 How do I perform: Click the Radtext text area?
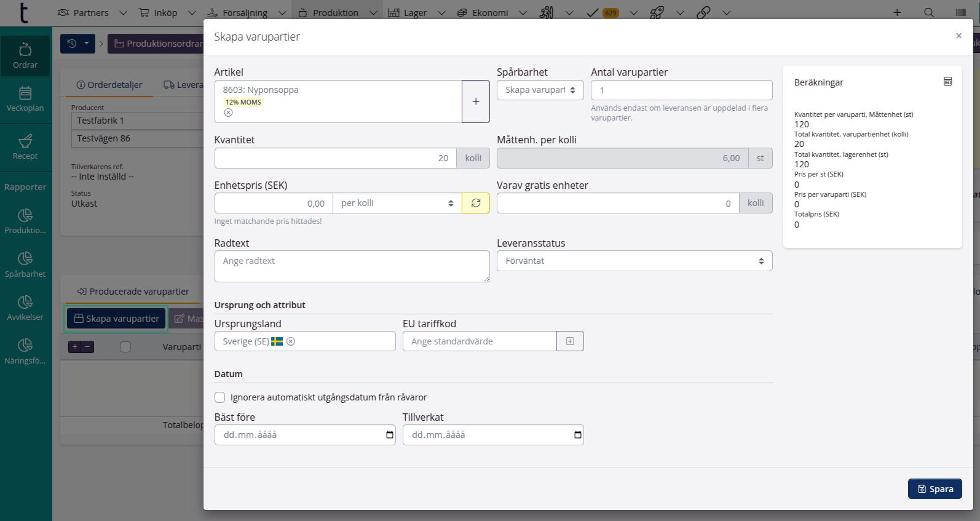click(352, 266)
